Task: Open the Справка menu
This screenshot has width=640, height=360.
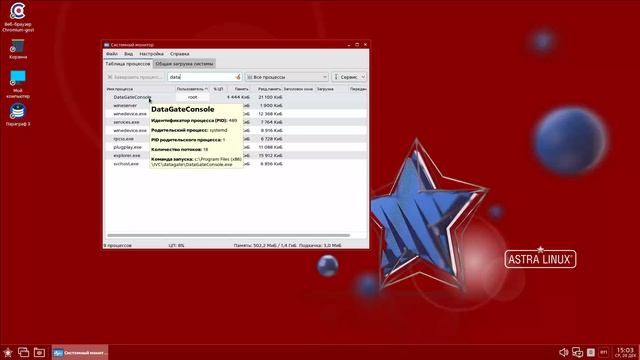Action: pyautogui.click(x=180, y=54)
